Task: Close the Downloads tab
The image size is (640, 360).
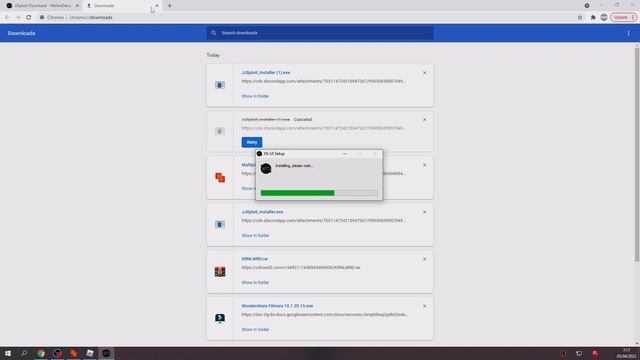Action: [x=157, y=6]
